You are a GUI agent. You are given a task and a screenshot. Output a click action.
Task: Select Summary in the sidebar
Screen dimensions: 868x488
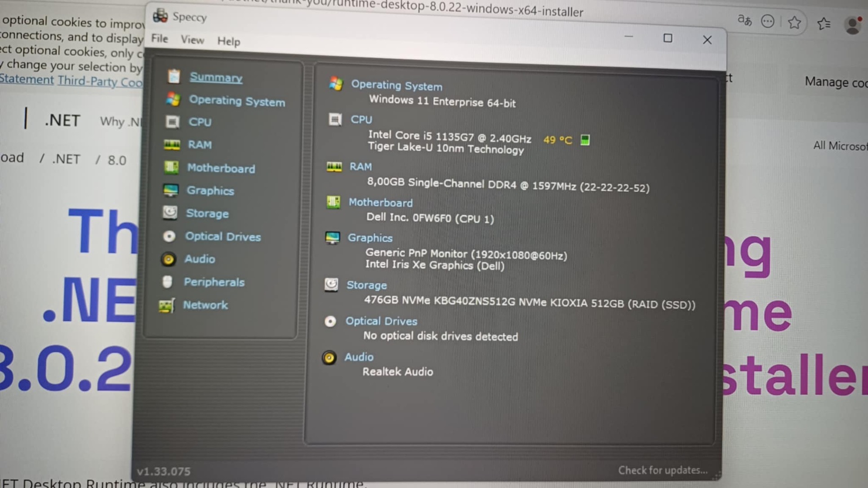coord(216,77)
